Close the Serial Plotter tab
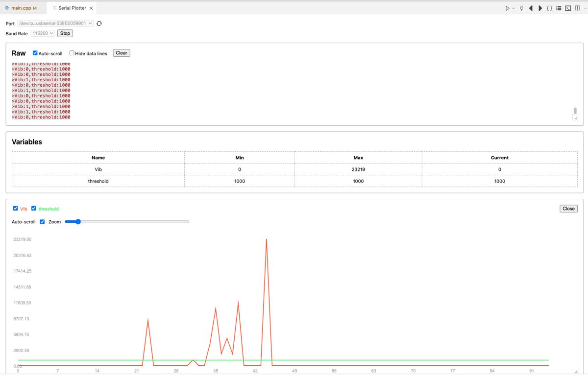The width and height of the screenshot is (588, 377). click(x=91, y=8)
